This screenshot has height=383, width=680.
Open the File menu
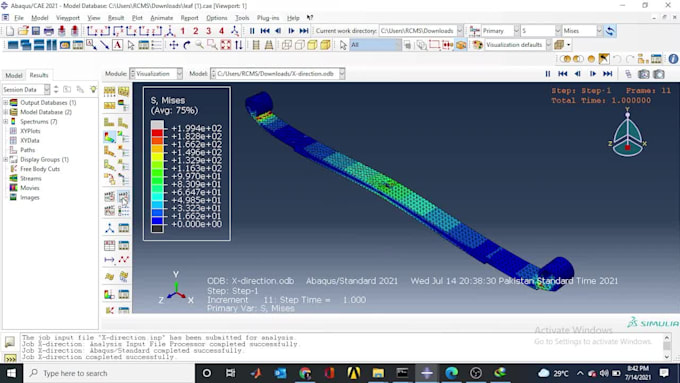(x=19, y=18)
